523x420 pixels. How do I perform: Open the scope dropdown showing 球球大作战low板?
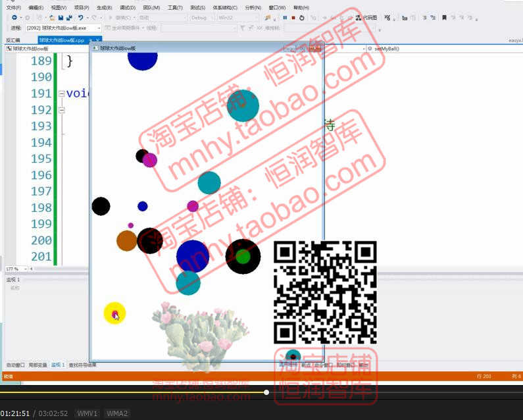[47, 49]
